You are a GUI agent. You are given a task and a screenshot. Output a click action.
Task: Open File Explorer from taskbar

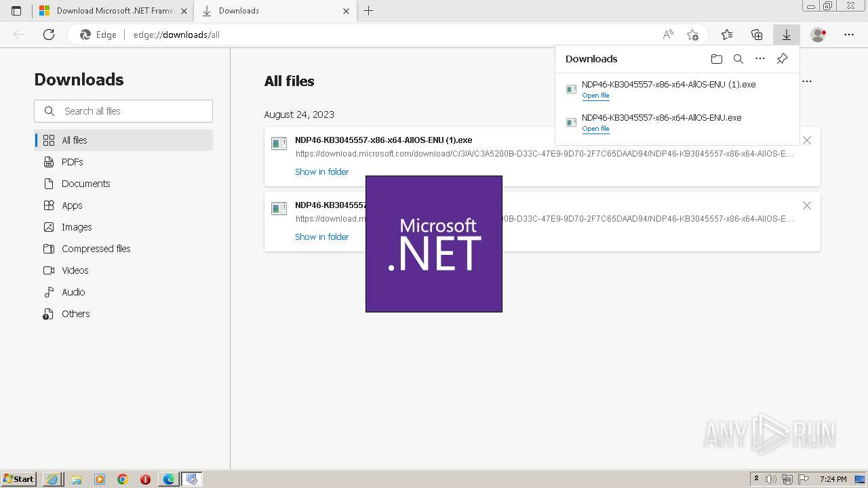[77, 479]
